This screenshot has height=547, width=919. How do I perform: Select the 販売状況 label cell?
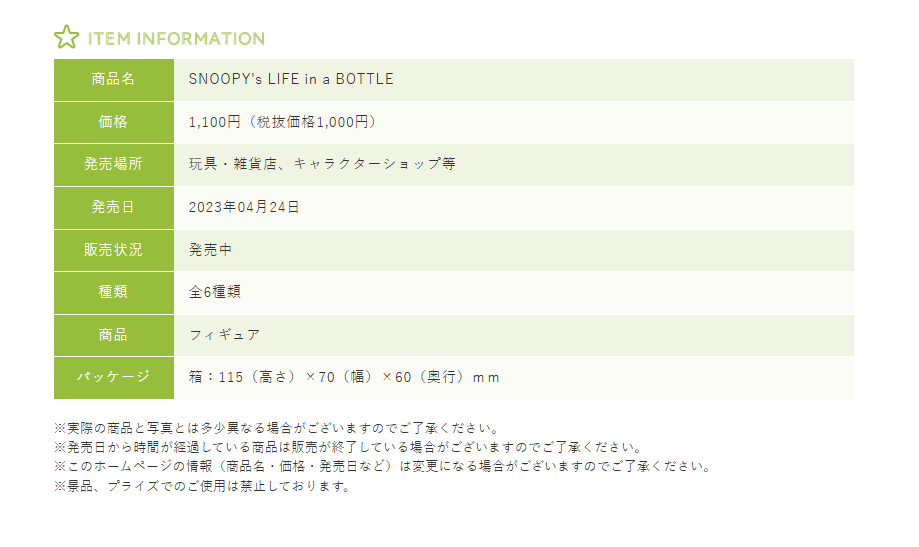click(x=113, y=250)
